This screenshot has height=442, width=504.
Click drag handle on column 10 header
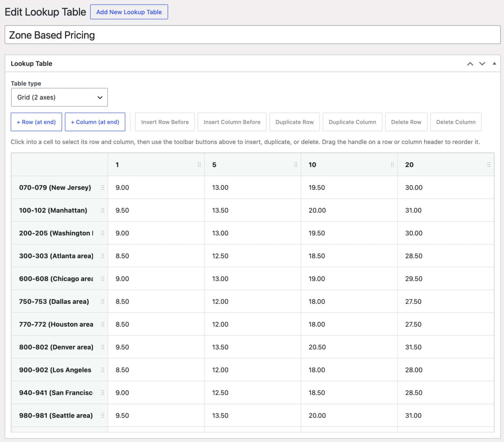[392, 165]
